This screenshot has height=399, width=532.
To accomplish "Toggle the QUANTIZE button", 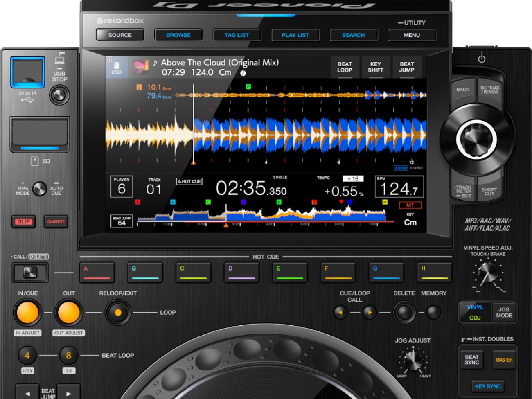I will [x=56, y=222].
